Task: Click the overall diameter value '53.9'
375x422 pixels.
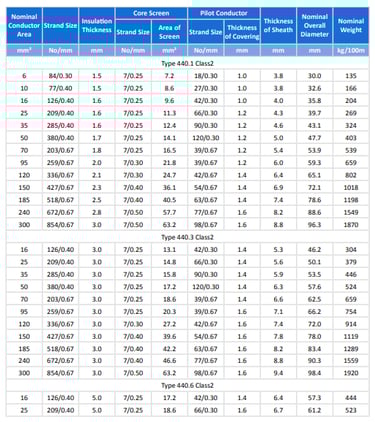Action: pos(314,150)
